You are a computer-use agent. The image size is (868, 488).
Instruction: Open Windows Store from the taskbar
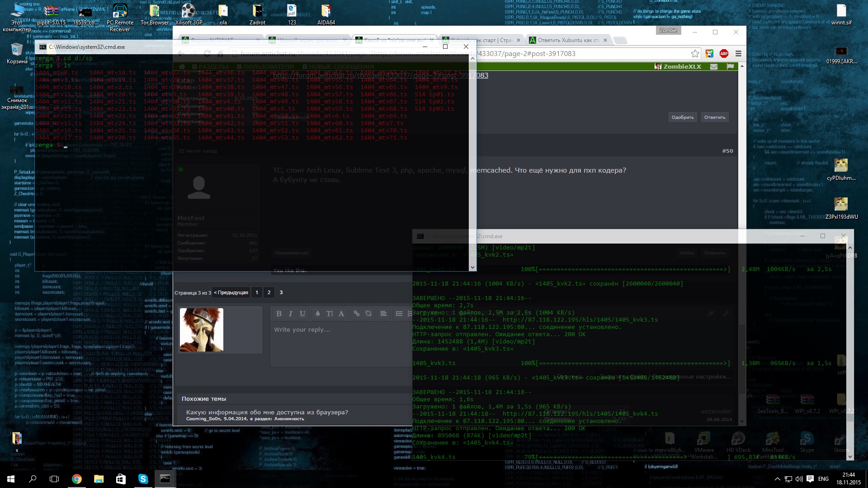pos(121,479)
